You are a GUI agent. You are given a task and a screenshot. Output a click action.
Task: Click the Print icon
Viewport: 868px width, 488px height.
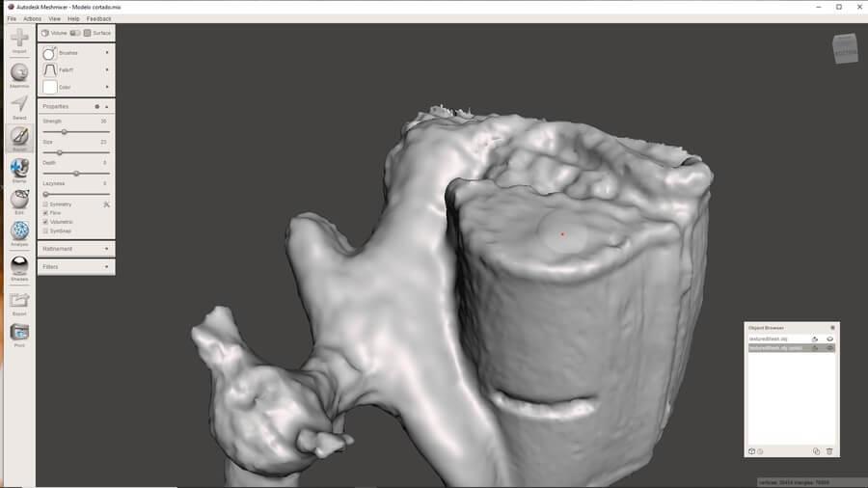(19, 332)
